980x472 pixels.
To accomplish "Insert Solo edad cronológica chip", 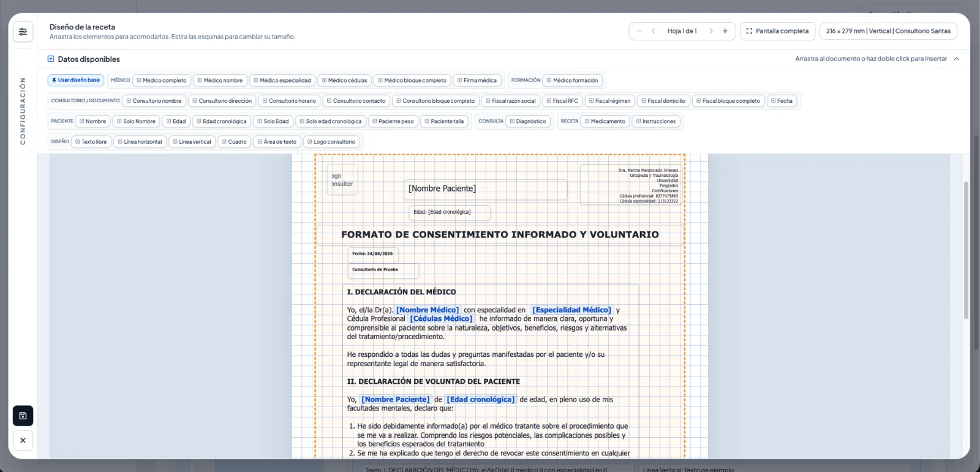I will point(331,121).
